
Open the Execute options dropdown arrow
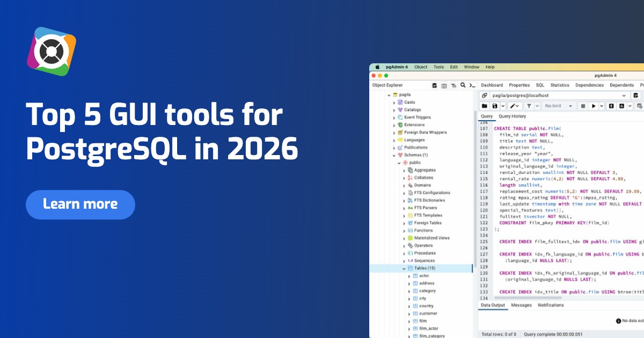601,106
